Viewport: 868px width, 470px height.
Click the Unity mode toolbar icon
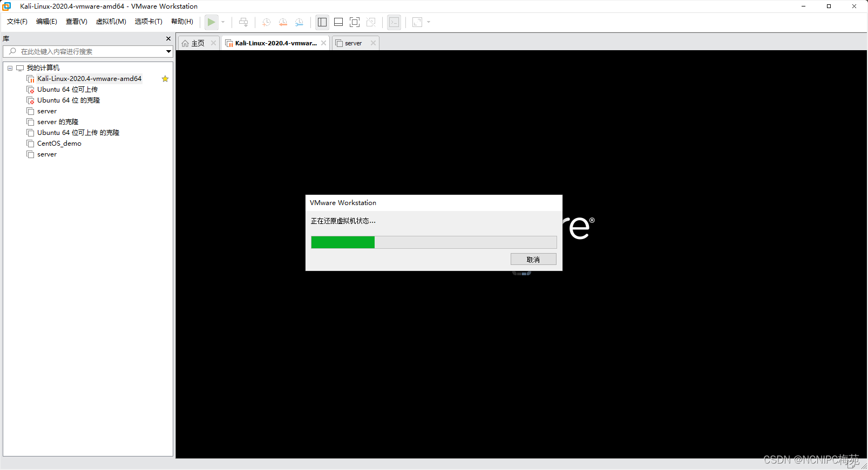click(371, 22)
